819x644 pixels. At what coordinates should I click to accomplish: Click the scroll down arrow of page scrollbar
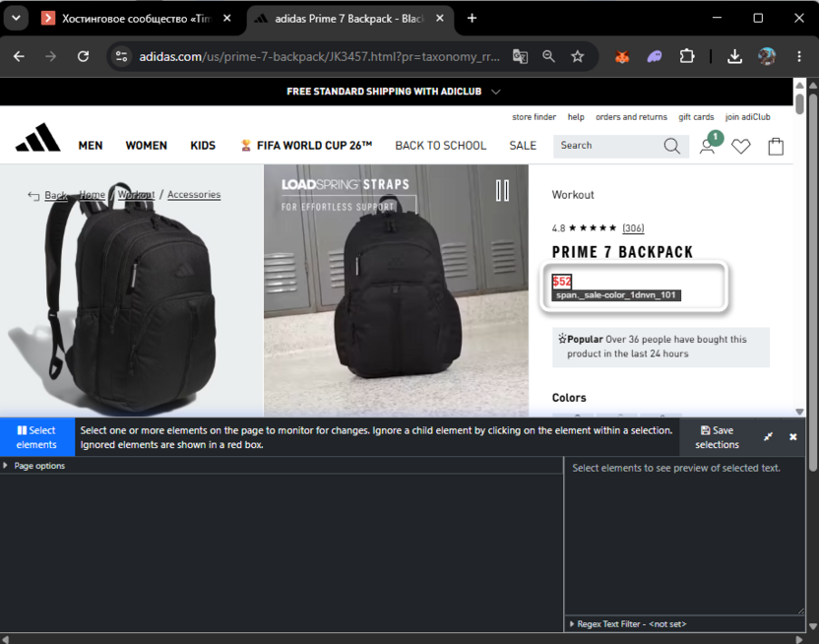click(799, 412)
